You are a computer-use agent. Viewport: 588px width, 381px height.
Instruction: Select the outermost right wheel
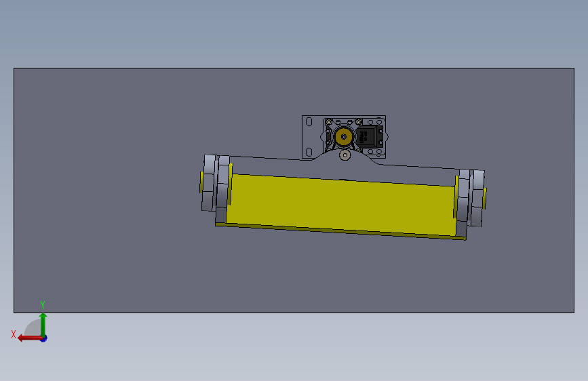tap(477, 198)
